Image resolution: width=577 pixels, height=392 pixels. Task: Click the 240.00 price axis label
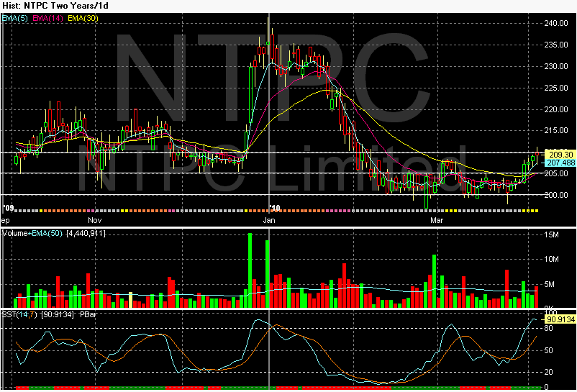coord(556,23)
